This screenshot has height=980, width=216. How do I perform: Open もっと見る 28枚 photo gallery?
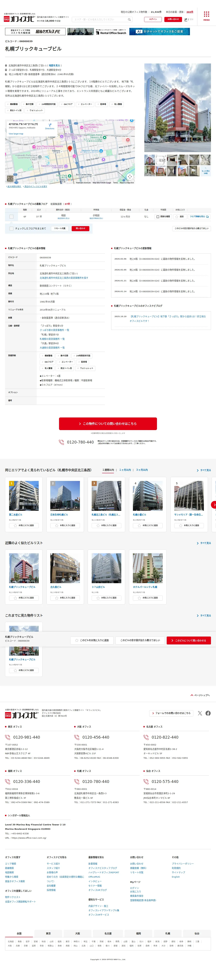pos(205,171)
